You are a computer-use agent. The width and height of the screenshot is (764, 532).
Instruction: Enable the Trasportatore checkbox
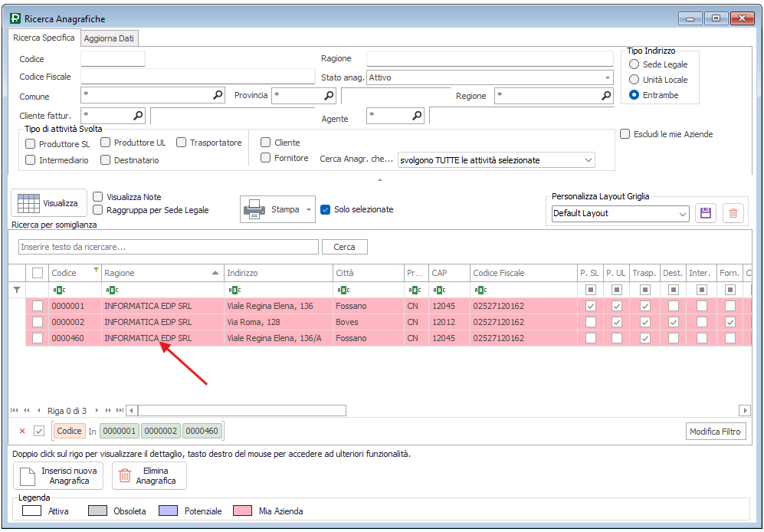(182, 143)
